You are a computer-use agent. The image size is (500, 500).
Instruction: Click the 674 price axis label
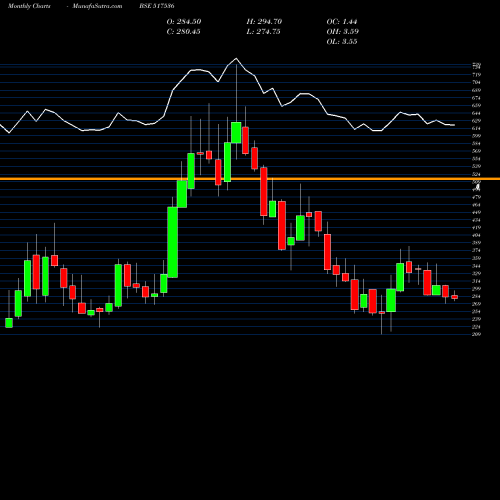476,98
